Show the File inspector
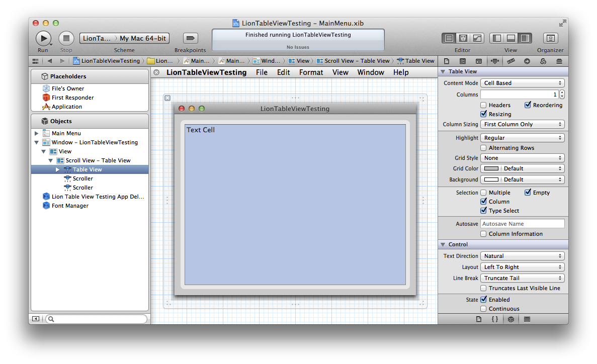 pos(447,61)
